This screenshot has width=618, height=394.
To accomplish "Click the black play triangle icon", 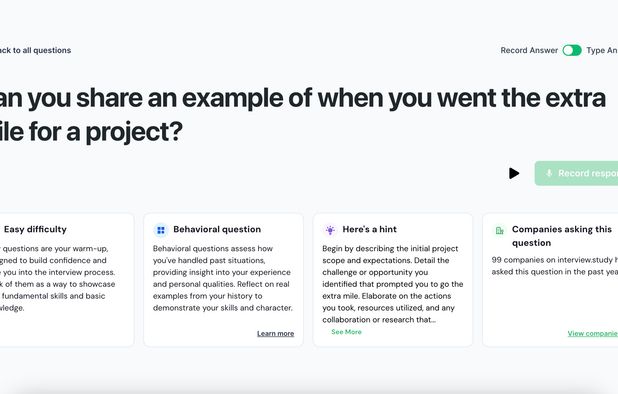I will tap(514, 173).
